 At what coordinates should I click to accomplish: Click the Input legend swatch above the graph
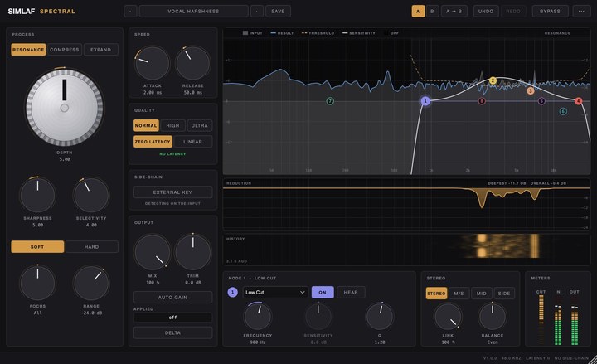click(x=245, y=33)
